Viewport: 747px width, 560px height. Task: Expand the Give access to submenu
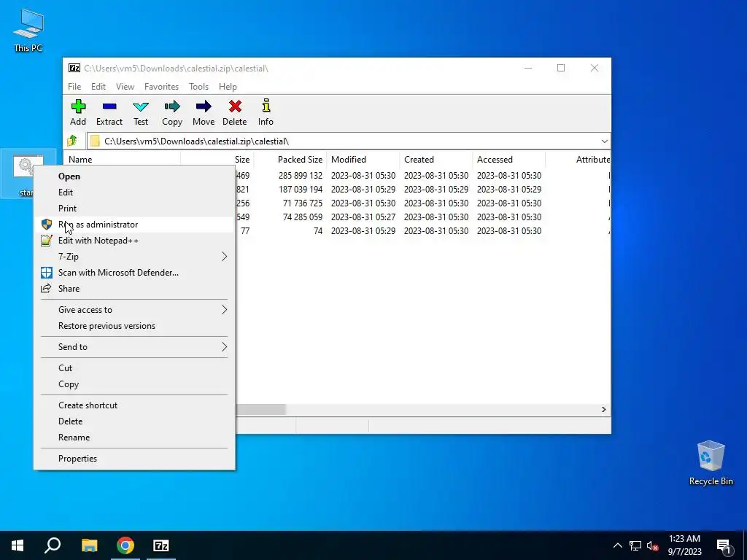pos(134,310)
